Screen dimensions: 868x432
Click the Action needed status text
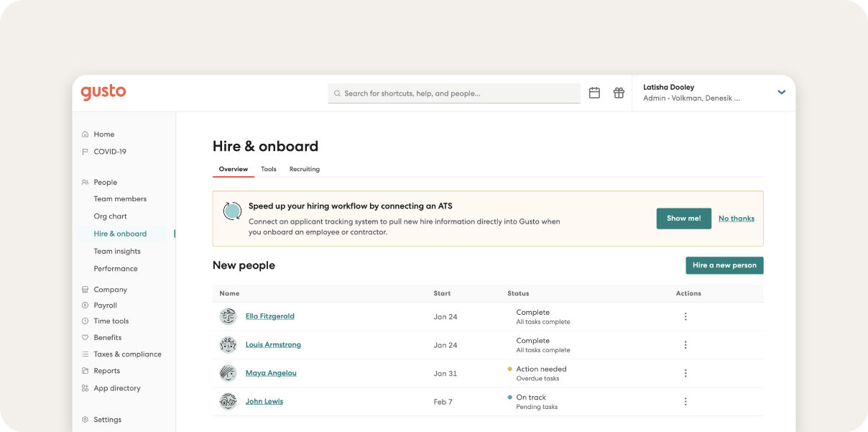tap(541, 369)
